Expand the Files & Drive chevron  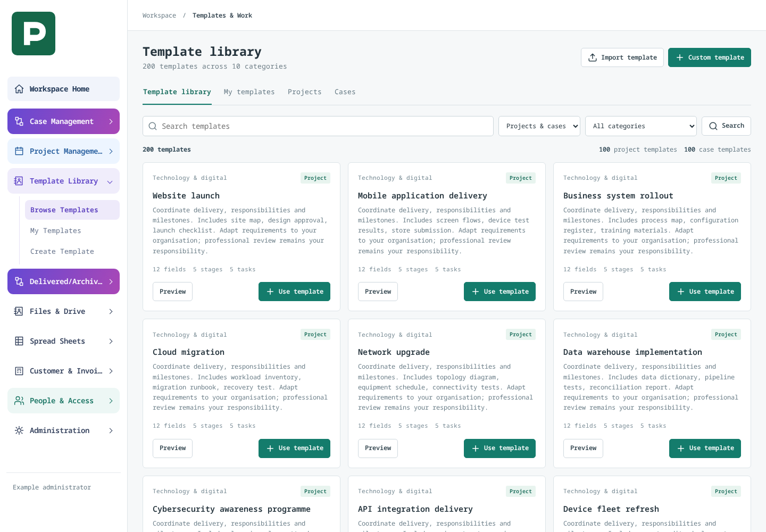(111, 311)
